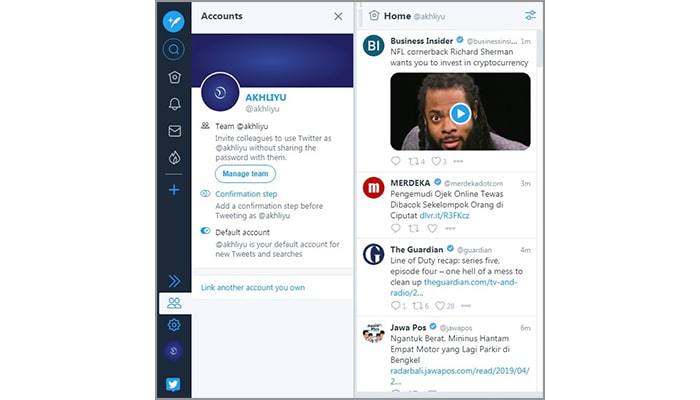
Task: Click the Twitter bird logo icon
Action: tap(173, 384)
